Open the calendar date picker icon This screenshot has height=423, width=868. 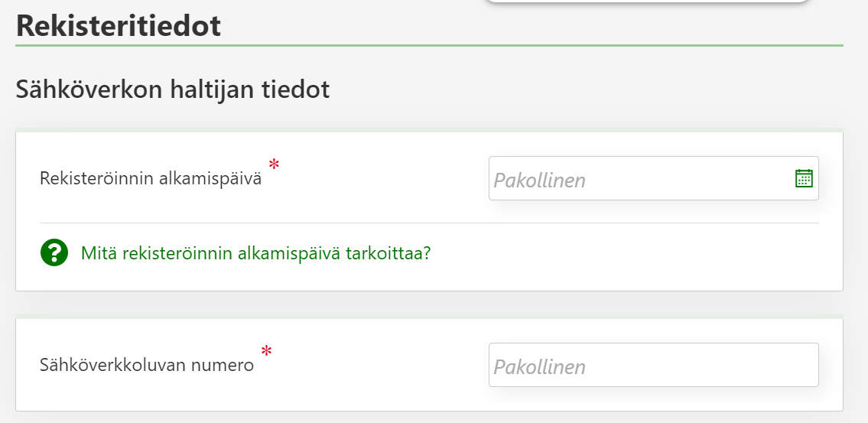[804, 178]
